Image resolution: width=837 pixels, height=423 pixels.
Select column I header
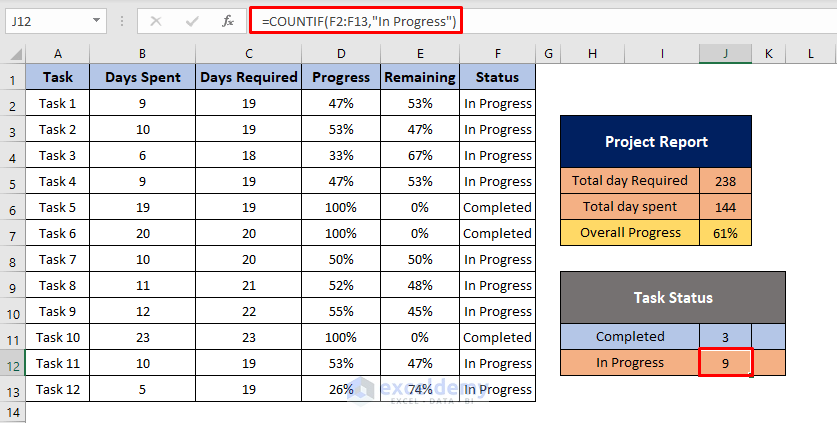[x=662, y=53]
